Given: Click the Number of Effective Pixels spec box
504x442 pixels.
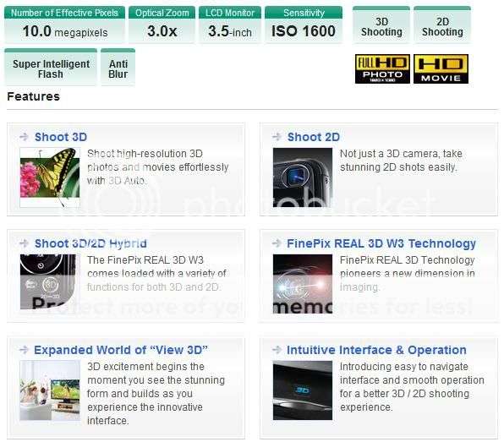Looking at the screenshot, I should click(x=64, y=25).
